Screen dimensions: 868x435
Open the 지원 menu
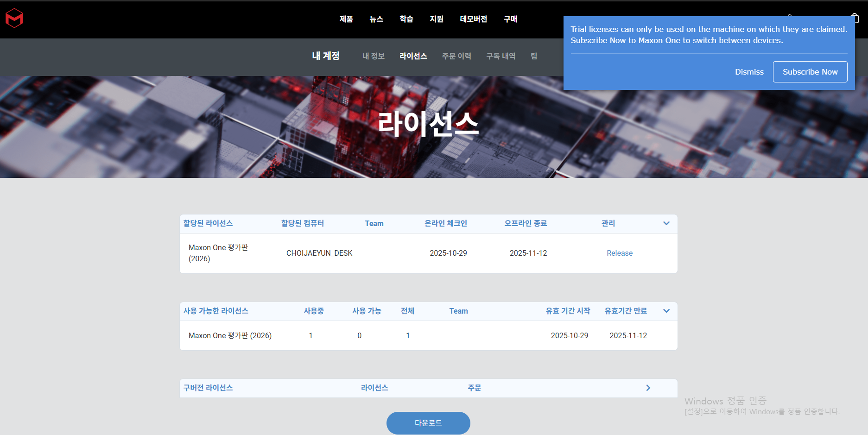(437, 19)
